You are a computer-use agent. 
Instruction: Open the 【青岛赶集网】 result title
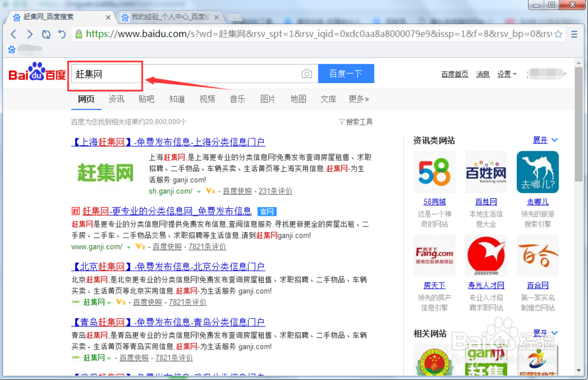168,322
